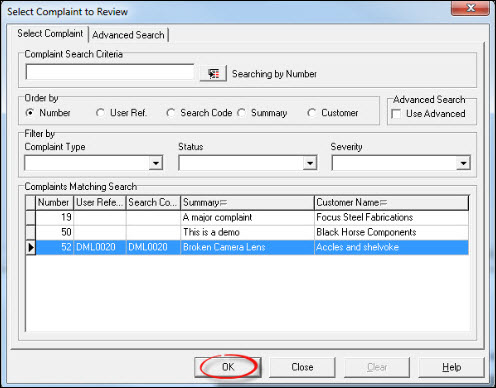The width and height of the screenshot is (496, 388).
Task: Select complaint number 52 cell
Action: [x=55, y=247]
